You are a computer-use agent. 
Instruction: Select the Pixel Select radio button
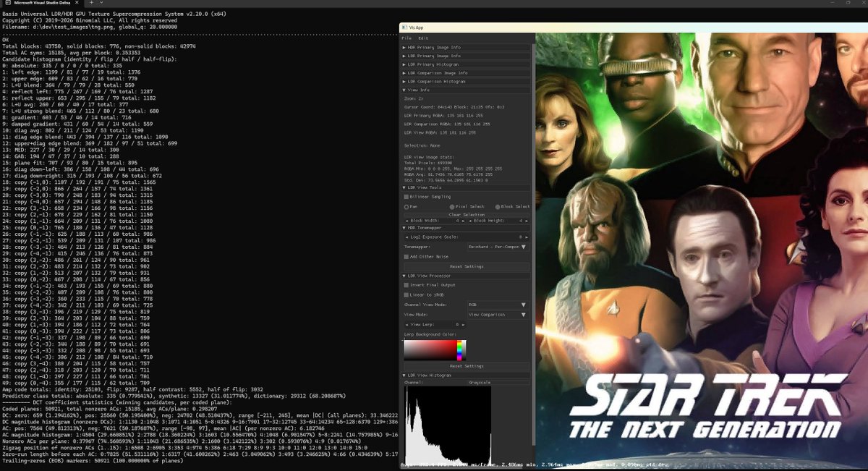point(453,206)
